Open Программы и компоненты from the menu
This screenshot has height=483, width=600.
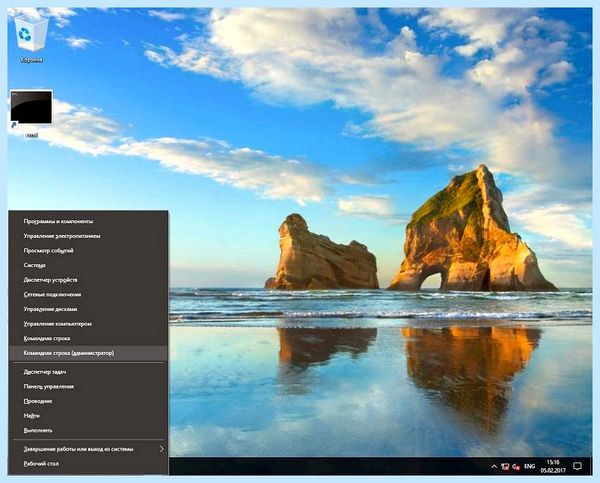[x=88, y=221]
